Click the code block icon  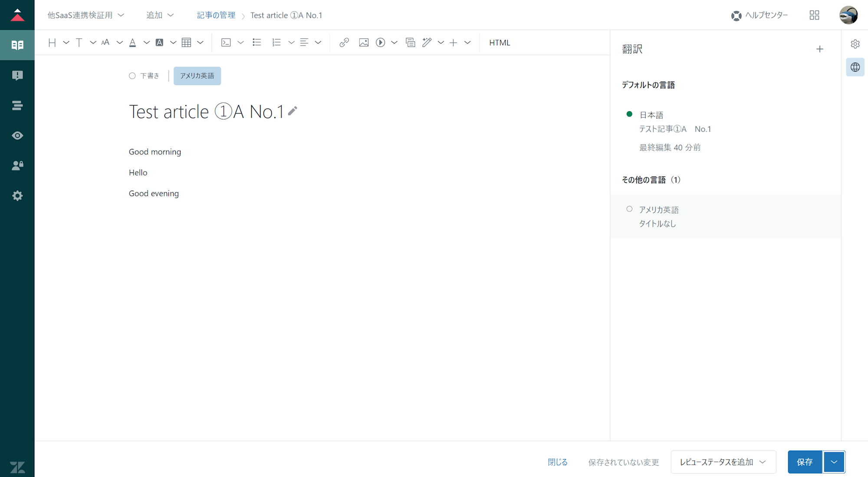tap(226, 43)
